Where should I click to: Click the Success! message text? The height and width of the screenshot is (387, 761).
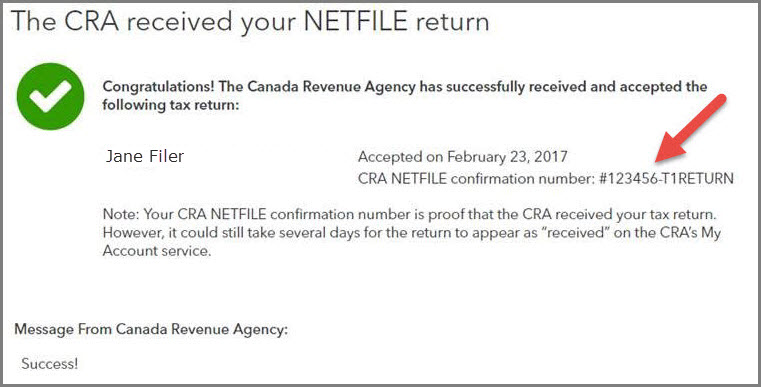pos(50,364)
